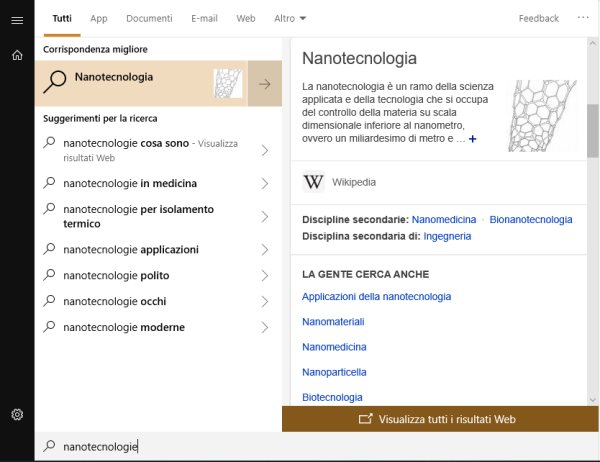This screenshot has height=462, width=600.
Task: Expand chevron for 'nanotecnologie applicazioni'
Action: click(x=265, y=250)
